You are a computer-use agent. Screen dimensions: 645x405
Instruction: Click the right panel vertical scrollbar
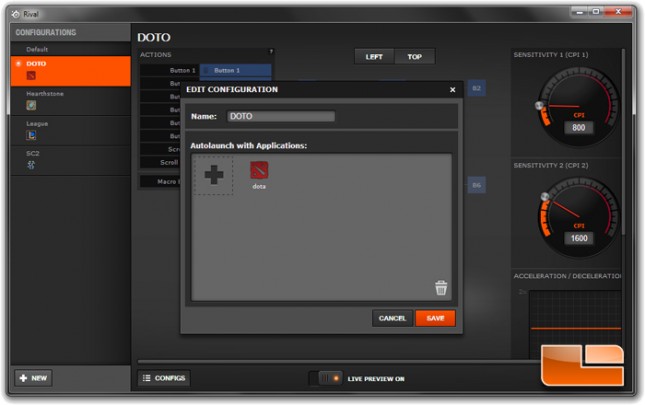point(624,142)
